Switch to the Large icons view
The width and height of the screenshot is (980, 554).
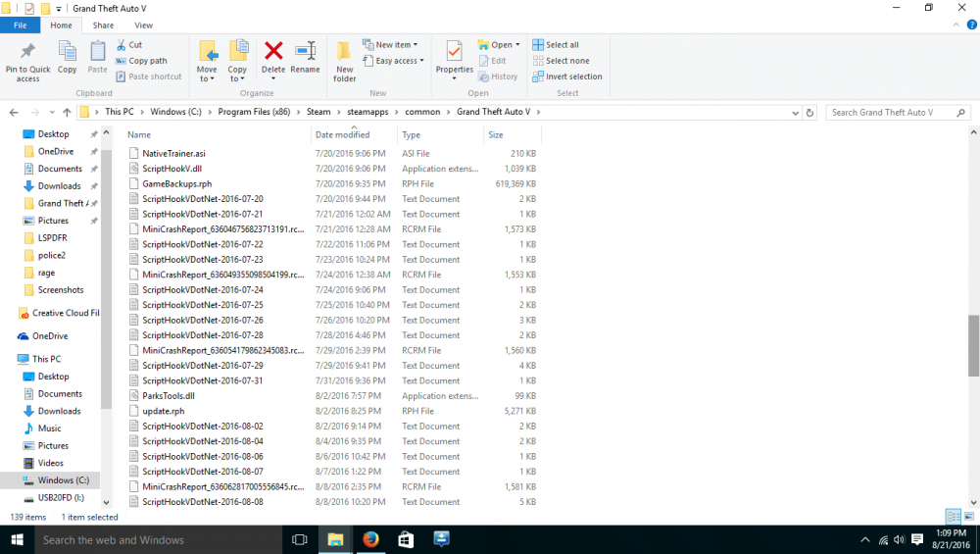tap(969, 517)
